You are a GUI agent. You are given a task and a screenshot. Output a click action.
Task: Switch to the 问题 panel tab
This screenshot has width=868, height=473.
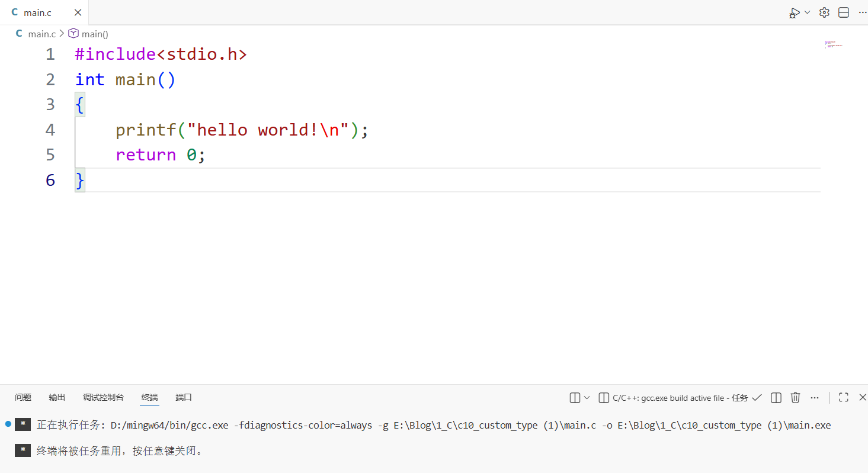point(23,397)
